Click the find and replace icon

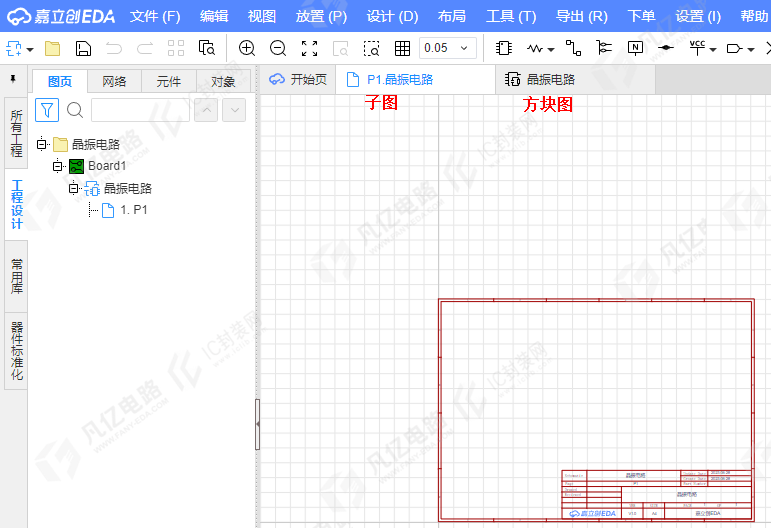[x=207, y=48]
